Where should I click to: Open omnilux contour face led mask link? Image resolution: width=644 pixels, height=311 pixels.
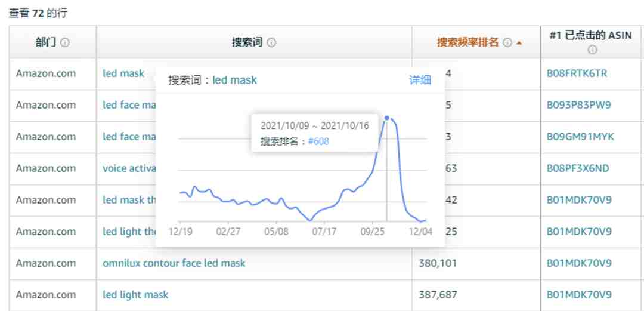174,263
